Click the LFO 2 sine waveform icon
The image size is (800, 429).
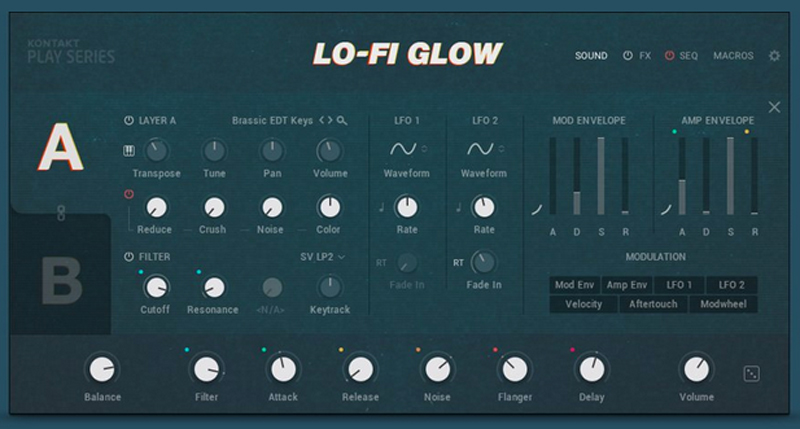[x=480, y=148]
